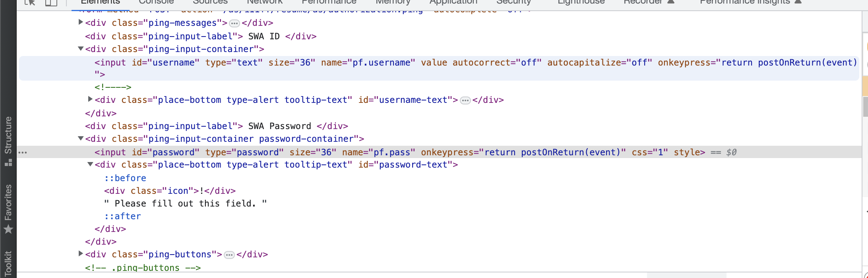Image resolution: width=868 pixels, height=278 pixels.
Task: Click the inspect element picker icon
Action: tap(30, 2)
